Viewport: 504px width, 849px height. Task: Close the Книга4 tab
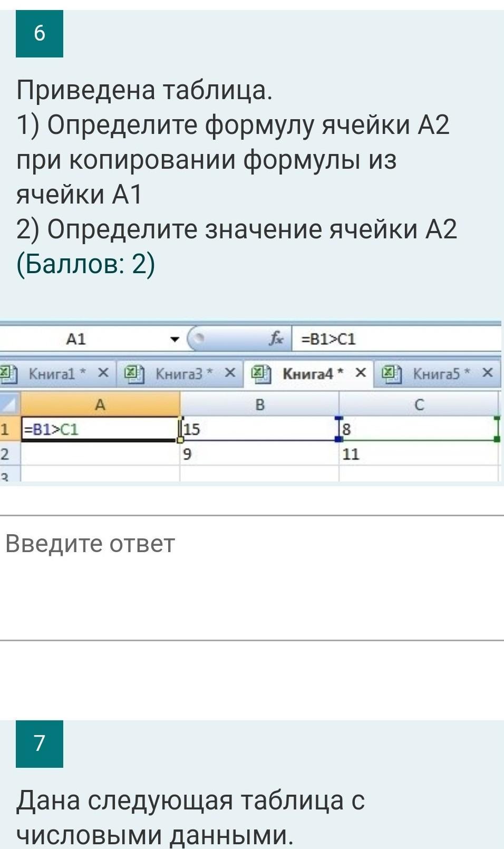pyautogui.click(x=361, y=373)
